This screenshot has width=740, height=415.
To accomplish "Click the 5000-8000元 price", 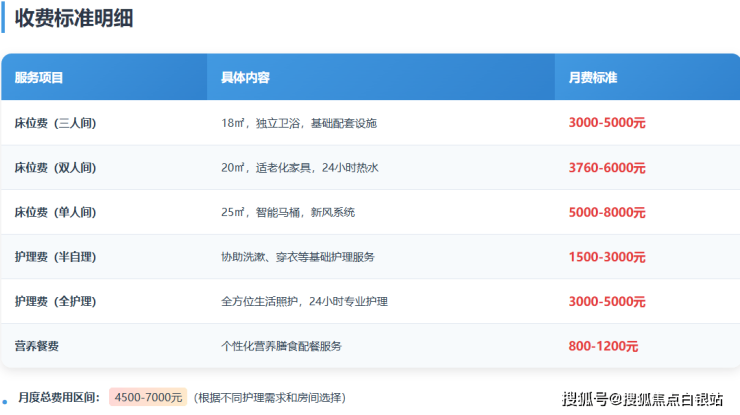I will pos(607,212).
